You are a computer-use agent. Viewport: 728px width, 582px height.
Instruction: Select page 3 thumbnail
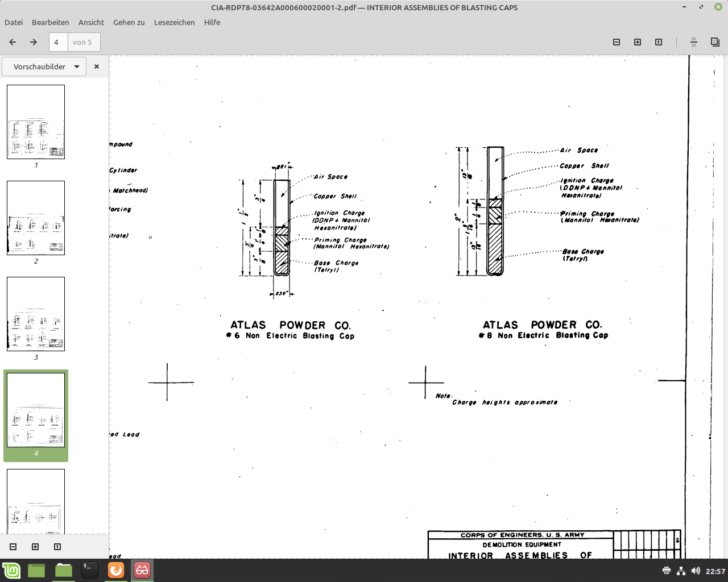[x=36, y=314]
